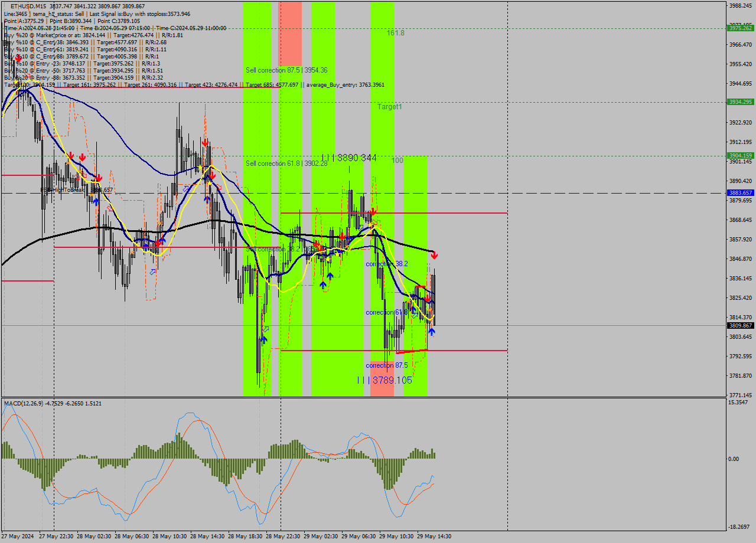Click the green 3934.295 price tag

[741, 102]
